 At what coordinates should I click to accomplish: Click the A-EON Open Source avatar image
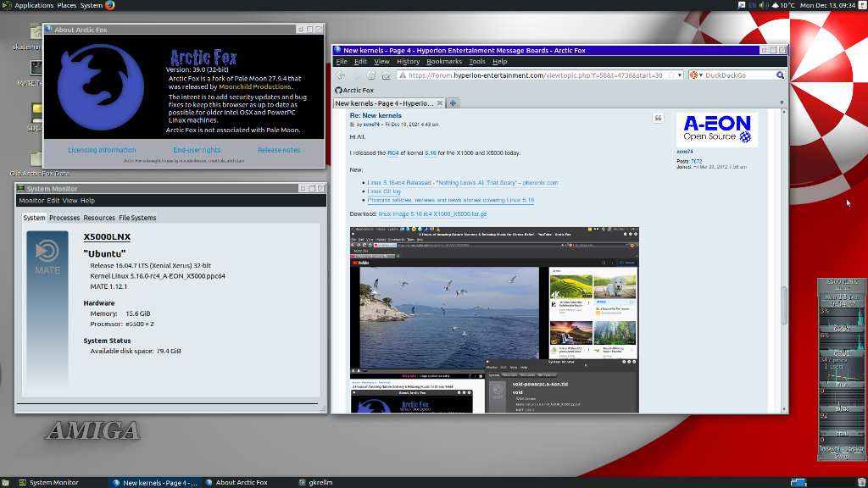(x=717, y=130)
